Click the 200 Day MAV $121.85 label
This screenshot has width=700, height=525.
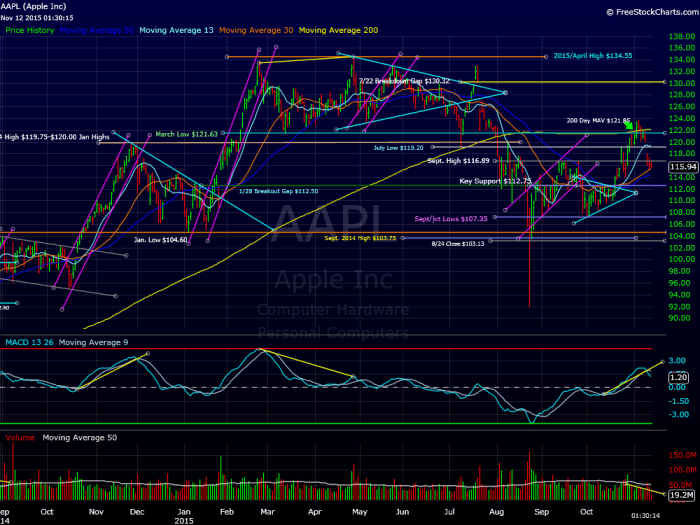coord(598,121)
